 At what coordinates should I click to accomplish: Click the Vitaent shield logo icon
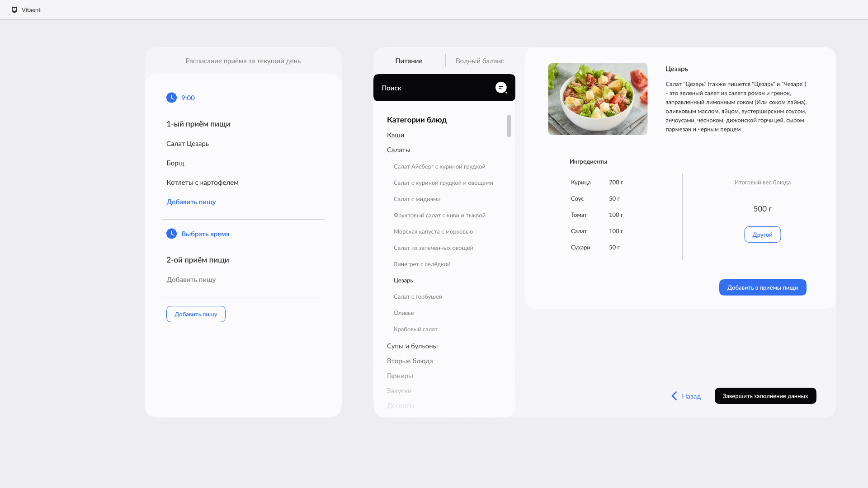point(14,10)
